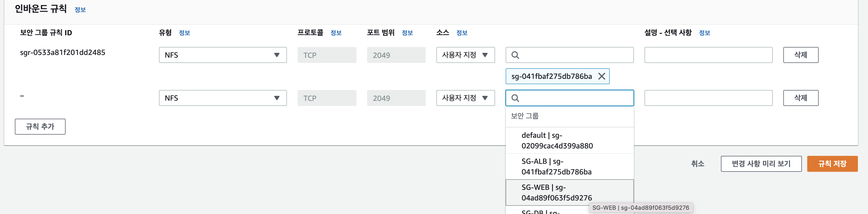Click rule ID text sgr-0533a81f201dd2485
This screenshot has width=868, height=214.
(x=63, y=53)
